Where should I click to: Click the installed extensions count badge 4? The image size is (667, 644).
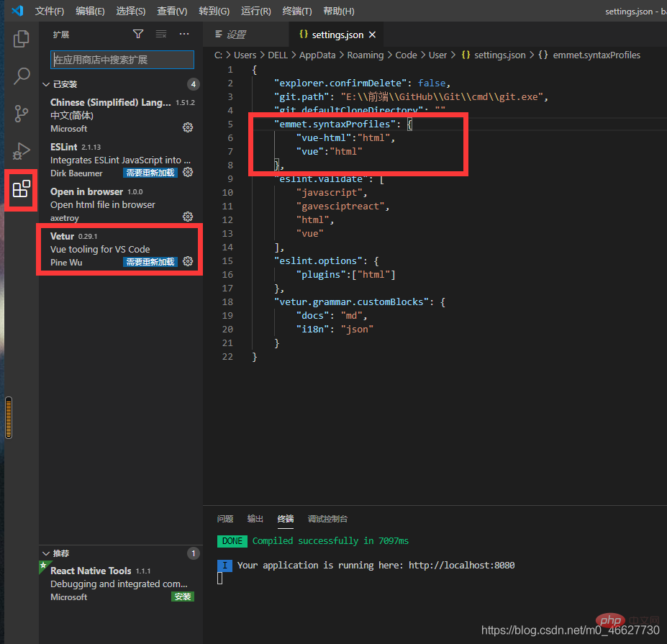tap(193, 84)
